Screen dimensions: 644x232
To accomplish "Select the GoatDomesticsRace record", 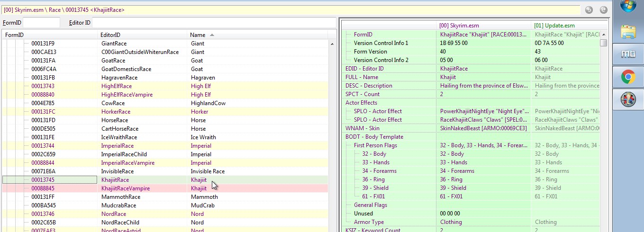I will click(x=165, y=69).
